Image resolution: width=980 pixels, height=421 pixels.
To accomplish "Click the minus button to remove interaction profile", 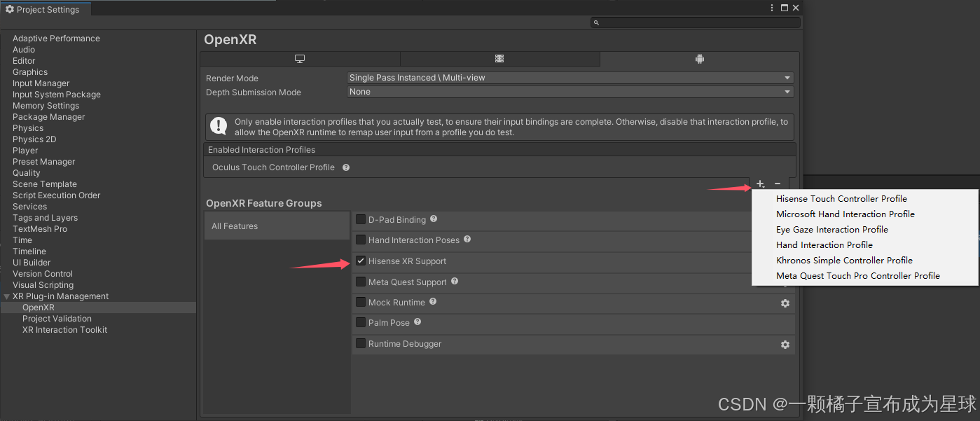I will (778, 184).
